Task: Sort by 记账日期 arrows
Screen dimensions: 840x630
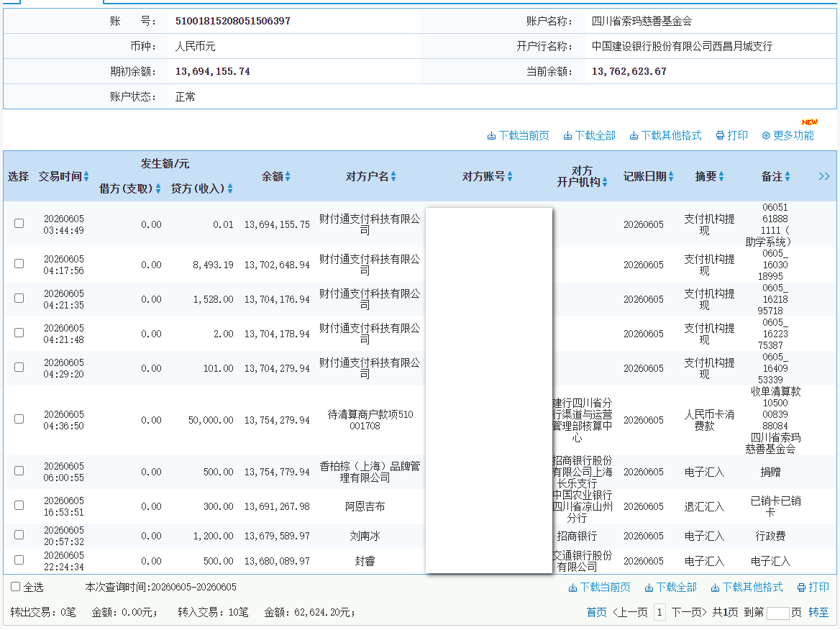Action: pos(671,176)
